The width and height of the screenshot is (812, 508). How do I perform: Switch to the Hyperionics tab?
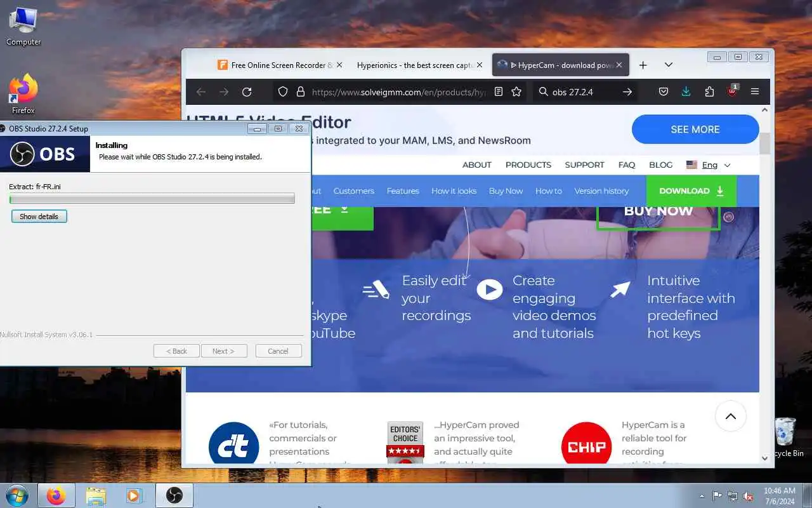coord(414,65)
